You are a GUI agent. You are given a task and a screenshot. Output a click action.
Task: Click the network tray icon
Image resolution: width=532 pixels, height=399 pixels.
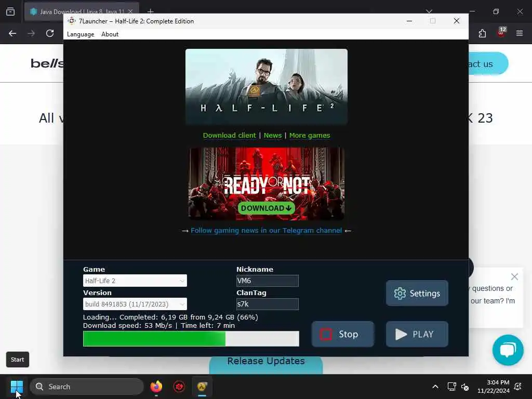click(x=451, y=387)
